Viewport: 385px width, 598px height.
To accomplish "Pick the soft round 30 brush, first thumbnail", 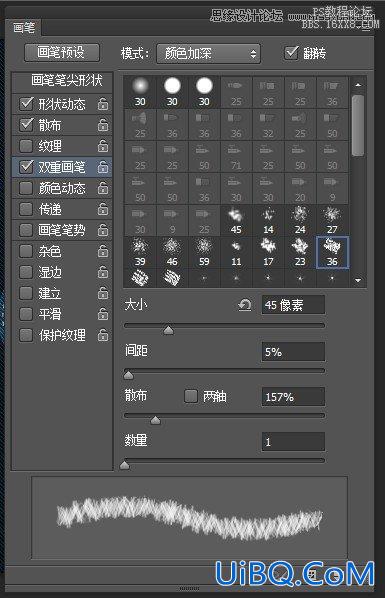I will pos(140,92).
